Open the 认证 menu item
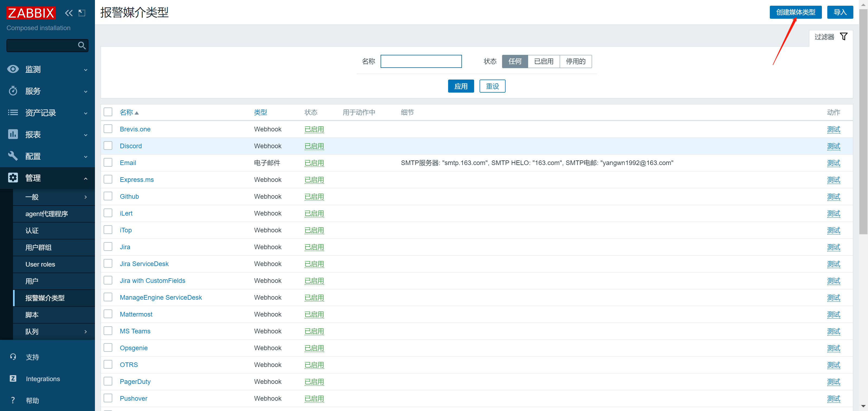 pyautogui.click(x=54, y=231)
